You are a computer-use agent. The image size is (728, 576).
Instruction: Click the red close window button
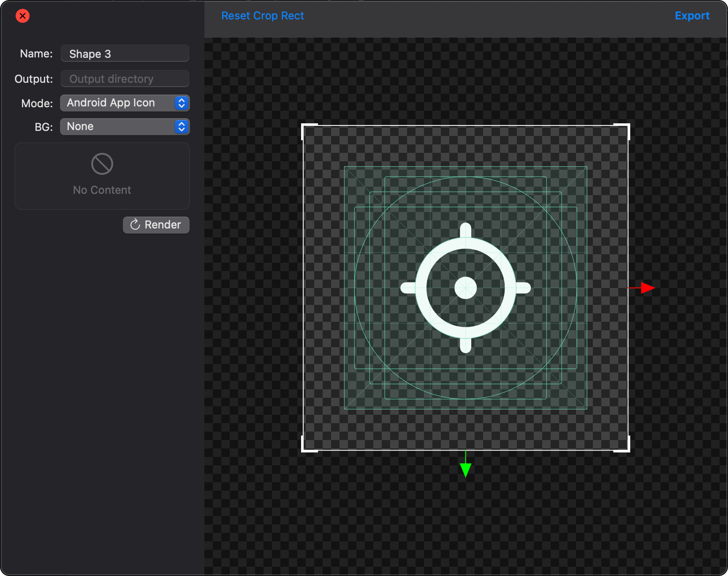pos(22,16)
